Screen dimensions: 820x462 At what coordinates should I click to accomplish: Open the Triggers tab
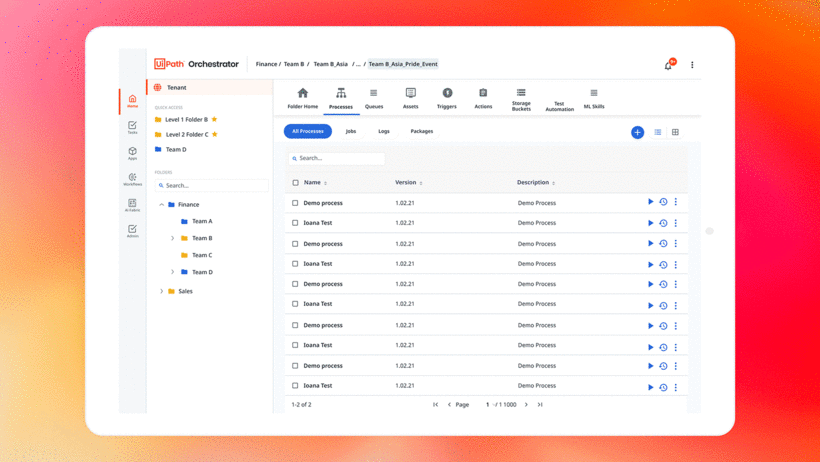447,98
